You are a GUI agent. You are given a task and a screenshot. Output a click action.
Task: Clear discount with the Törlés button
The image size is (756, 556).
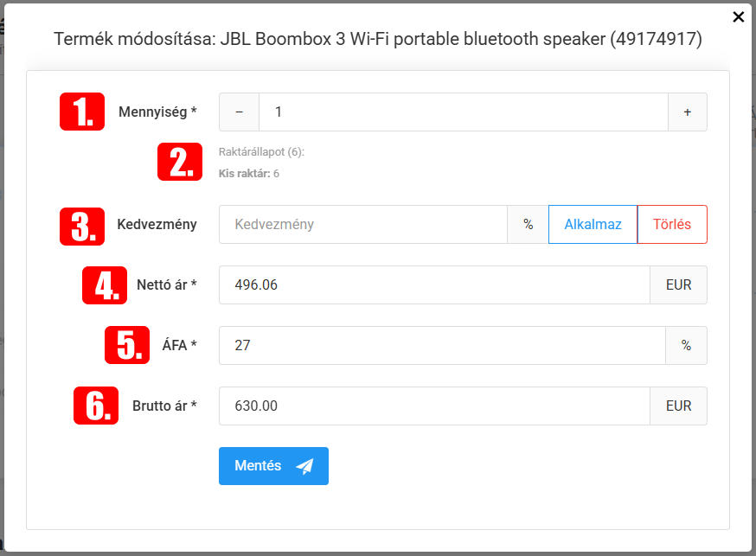pos(672,225)
